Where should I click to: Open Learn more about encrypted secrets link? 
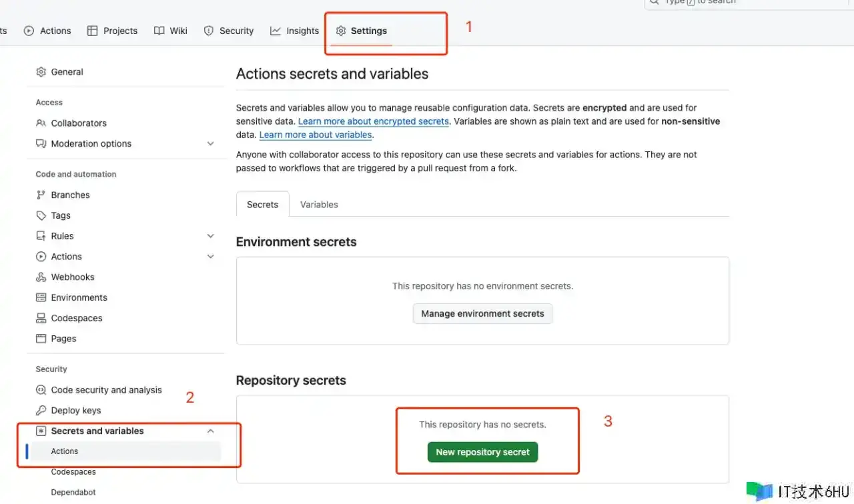(x=373, y=121)
